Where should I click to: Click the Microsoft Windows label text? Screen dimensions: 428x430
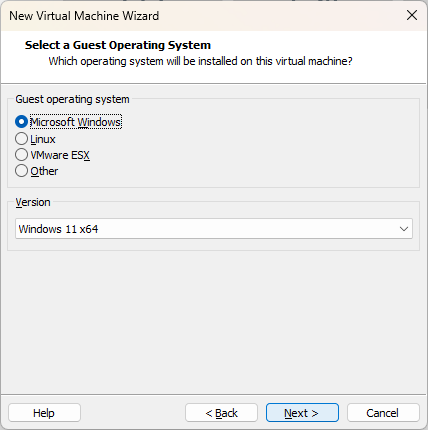[76, 122]
